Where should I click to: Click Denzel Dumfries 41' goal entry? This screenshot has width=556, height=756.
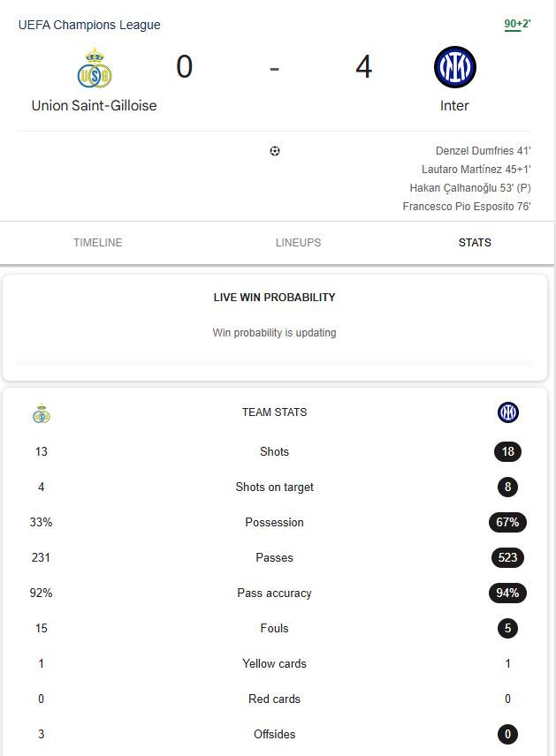[483, 151]
